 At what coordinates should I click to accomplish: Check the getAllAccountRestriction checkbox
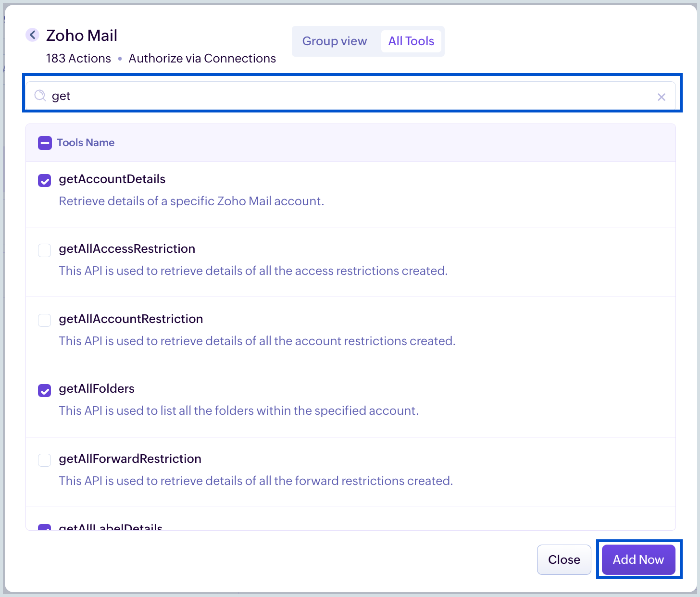coord(45,321)
